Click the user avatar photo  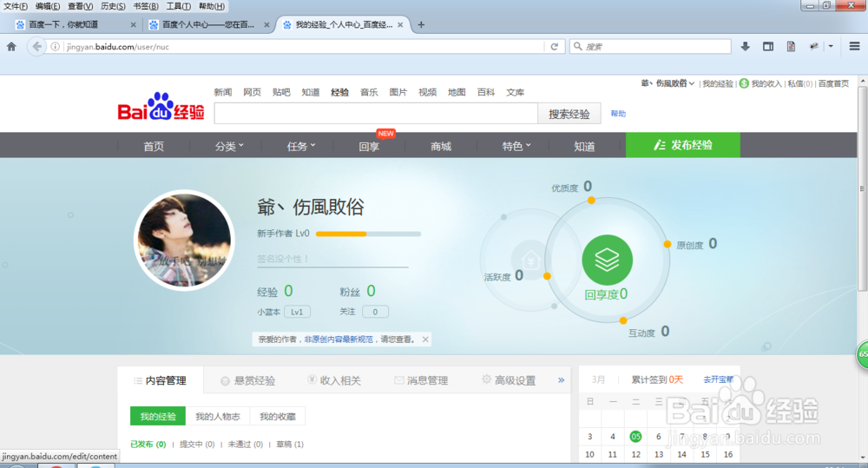point(184,241)
